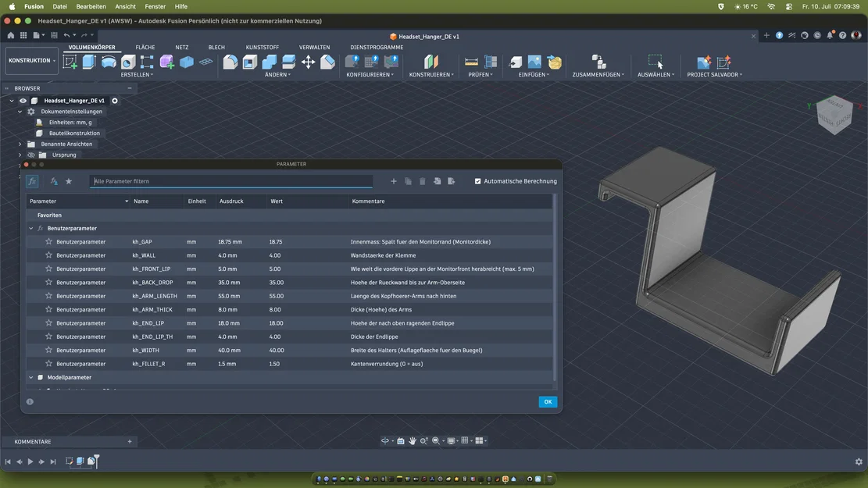Confirm parameters with the OK button
The width and height of the screenshot is (868, 488).
pyautogui.click(x=548, y=401)
